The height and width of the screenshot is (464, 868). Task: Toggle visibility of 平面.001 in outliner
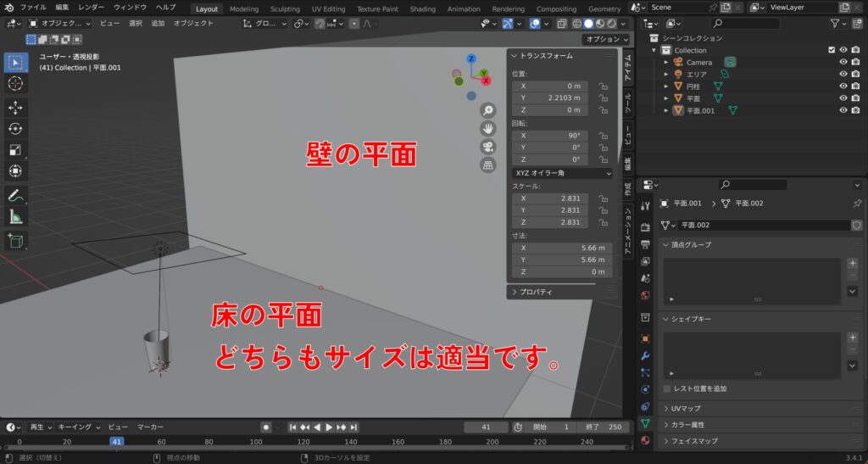click(x=843, y=110)
